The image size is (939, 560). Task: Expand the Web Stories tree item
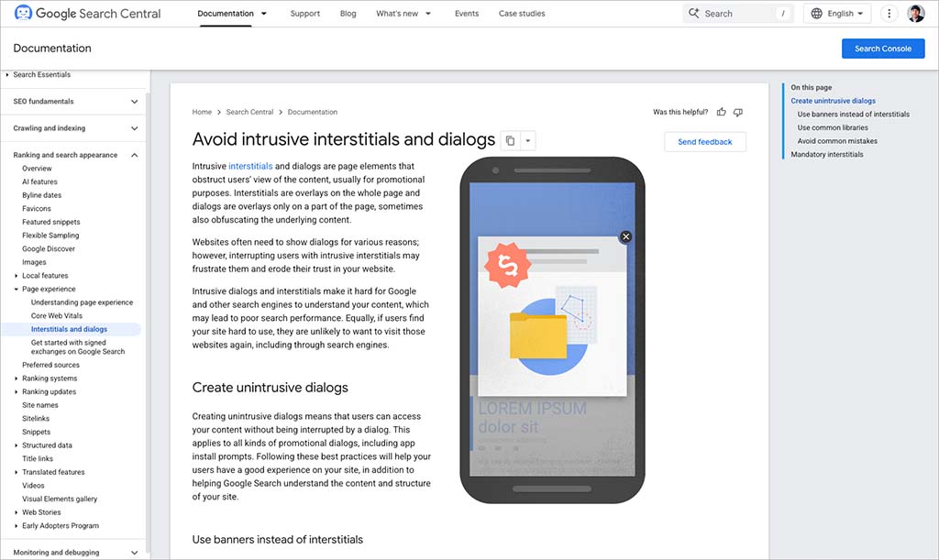17,512
